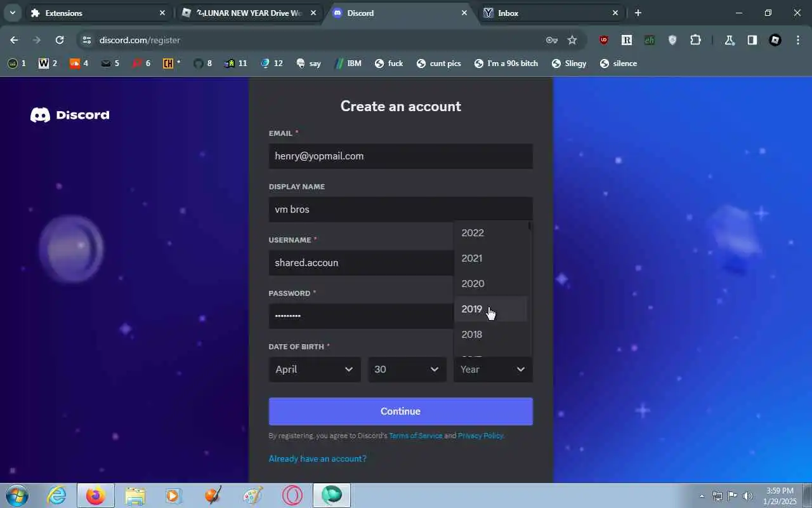Open the April month dropdown
812x508 pixels.
coord(315,370)
